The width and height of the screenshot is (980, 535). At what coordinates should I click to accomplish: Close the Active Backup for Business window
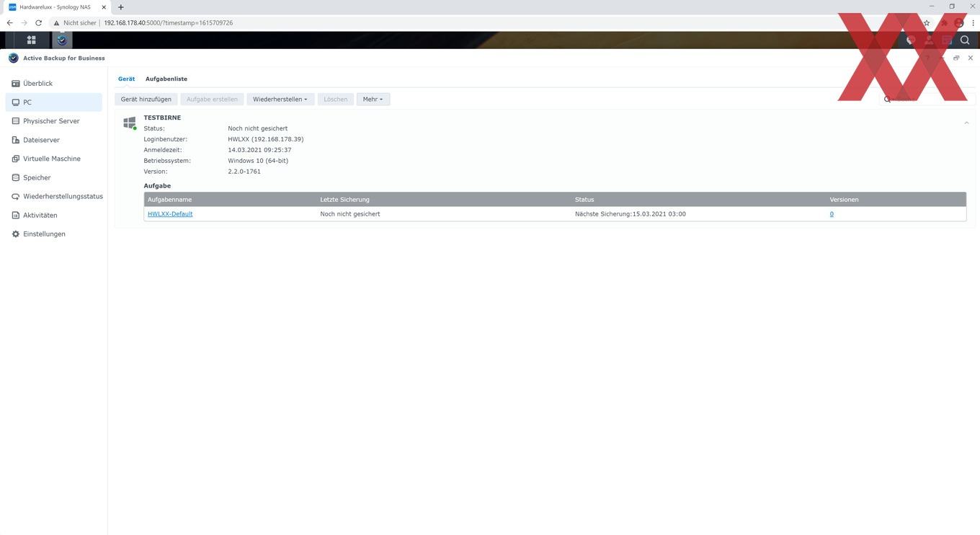[x=971, y=58]
